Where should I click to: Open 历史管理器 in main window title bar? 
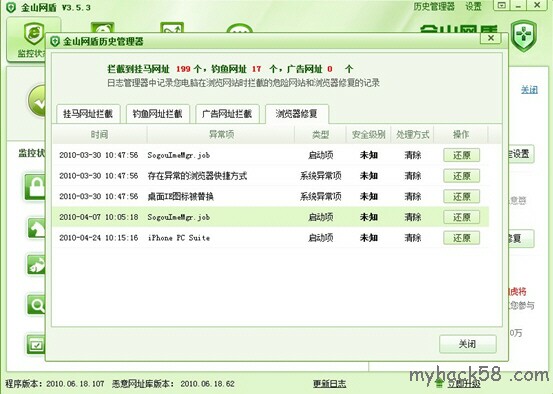point(434,6)
